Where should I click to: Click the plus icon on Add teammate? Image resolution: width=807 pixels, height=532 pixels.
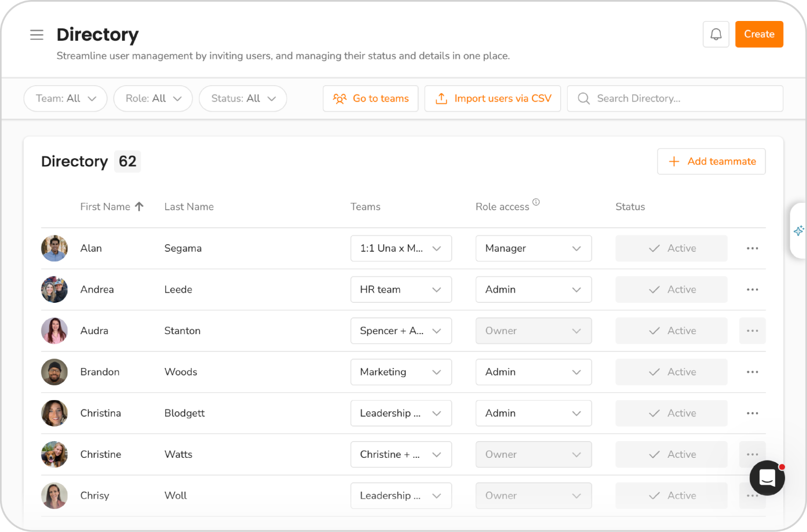point(674,161)
